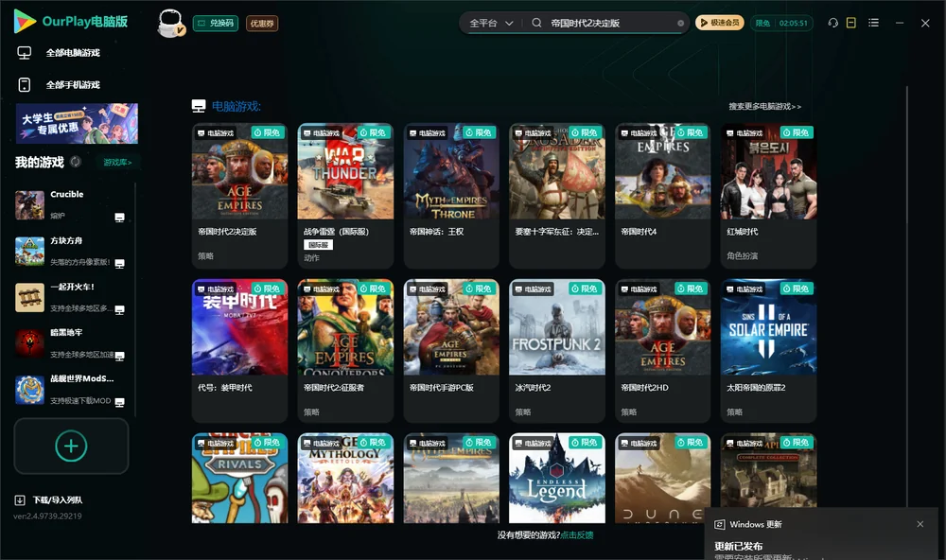
Task: Open the list menu icon in the title bar
Action: (x=873, y=23)
